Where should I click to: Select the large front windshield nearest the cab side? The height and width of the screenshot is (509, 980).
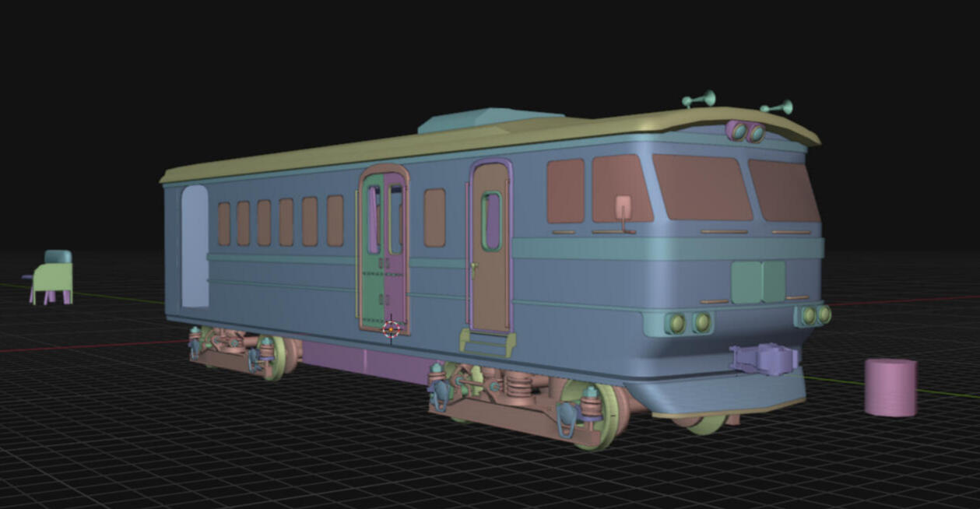(x=701, y=187)
